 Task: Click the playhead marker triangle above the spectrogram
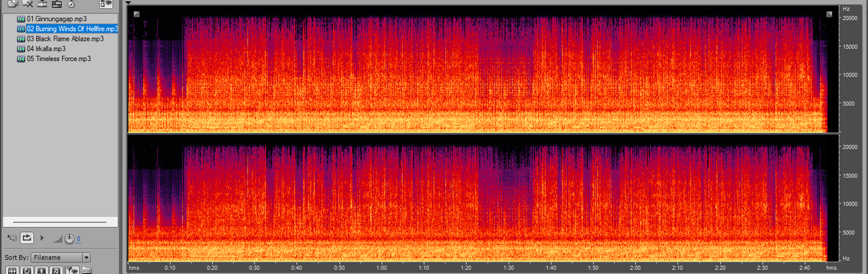pos(128,3)
